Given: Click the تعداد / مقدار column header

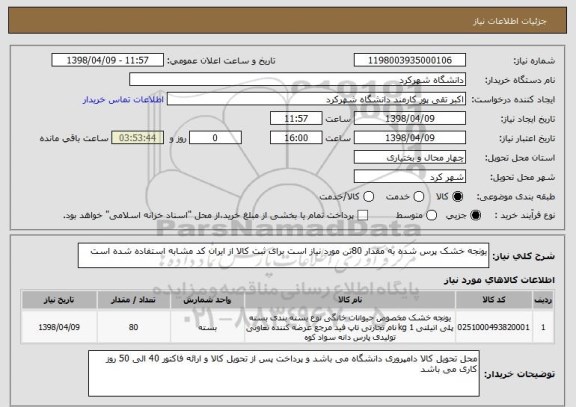Looking at the screenshot, I should click(x=134, y=300).
